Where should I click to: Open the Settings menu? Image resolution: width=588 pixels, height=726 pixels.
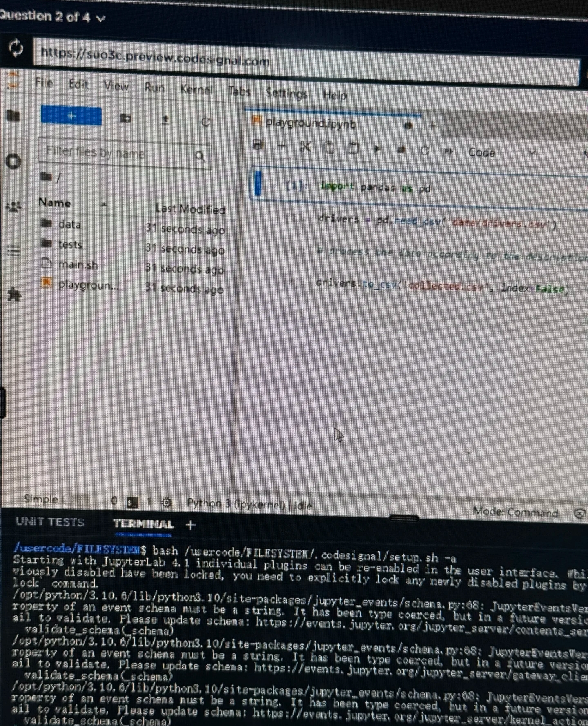(x=286, y=94)
